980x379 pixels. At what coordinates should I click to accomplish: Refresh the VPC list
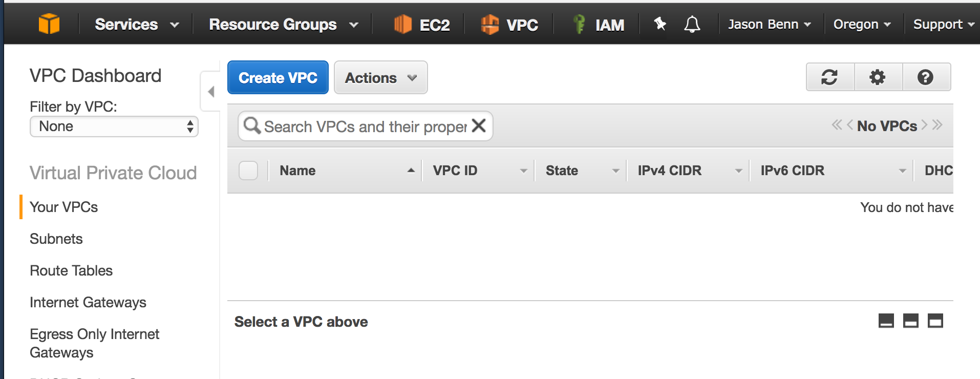(x=829, y=77)
